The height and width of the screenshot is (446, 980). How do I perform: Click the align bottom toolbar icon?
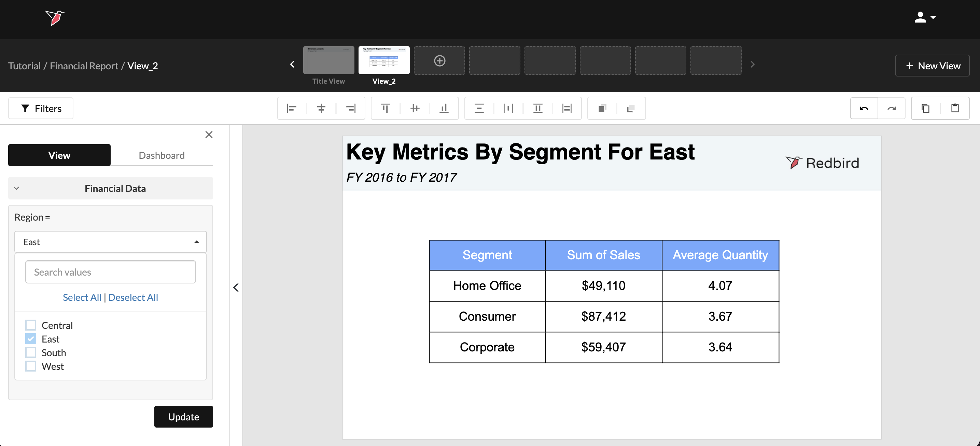pyautogui.click(x=444, y=109)
